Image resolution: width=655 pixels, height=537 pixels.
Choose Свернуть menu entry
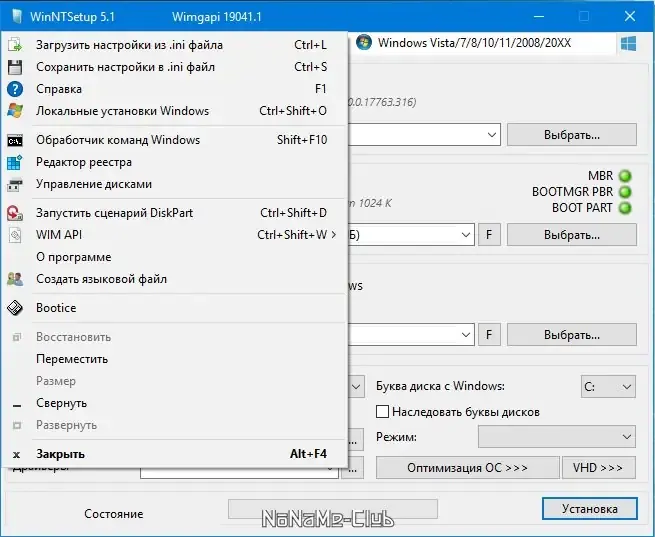click(x=175, y=403)
